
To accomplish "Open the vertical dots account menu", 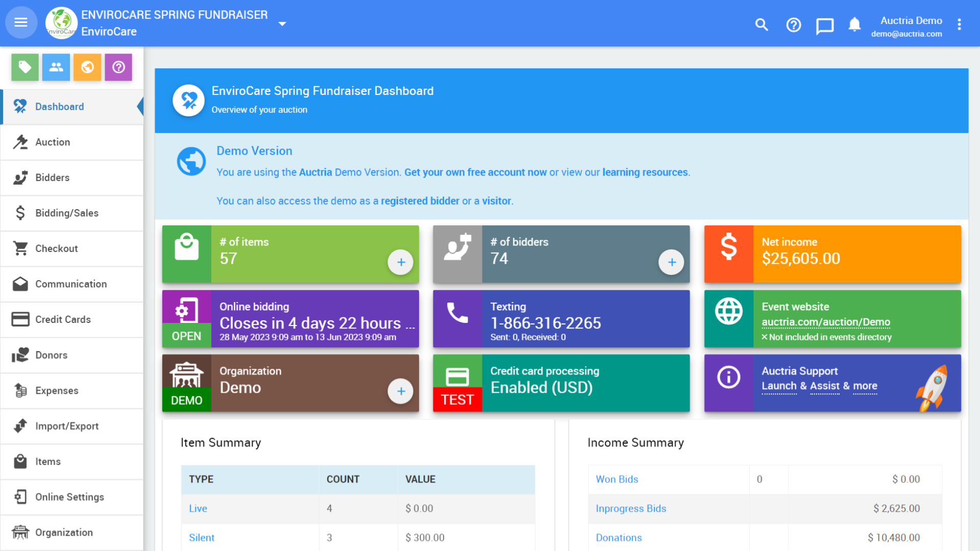I will (960, 24).
